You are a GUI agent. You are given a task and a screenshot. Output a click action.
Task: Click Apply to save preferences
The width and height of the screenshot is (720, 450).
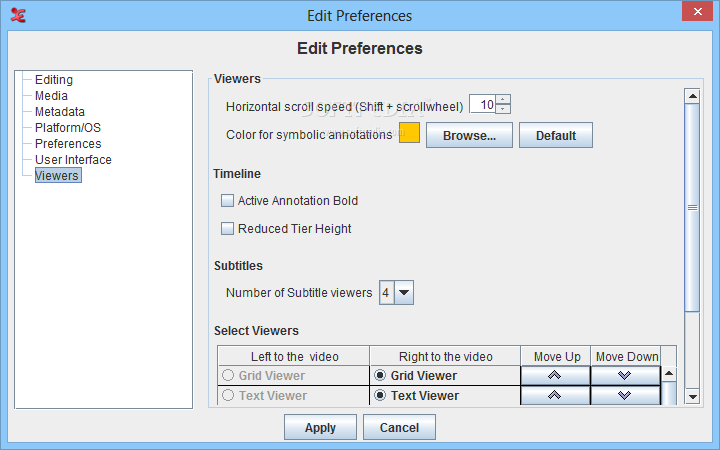(320, 428)
